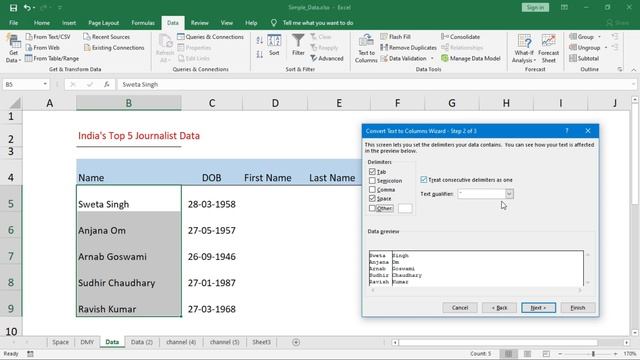
Task: Open Customize Quick Access Toolbar dropdown
Action: coord(60,8)
